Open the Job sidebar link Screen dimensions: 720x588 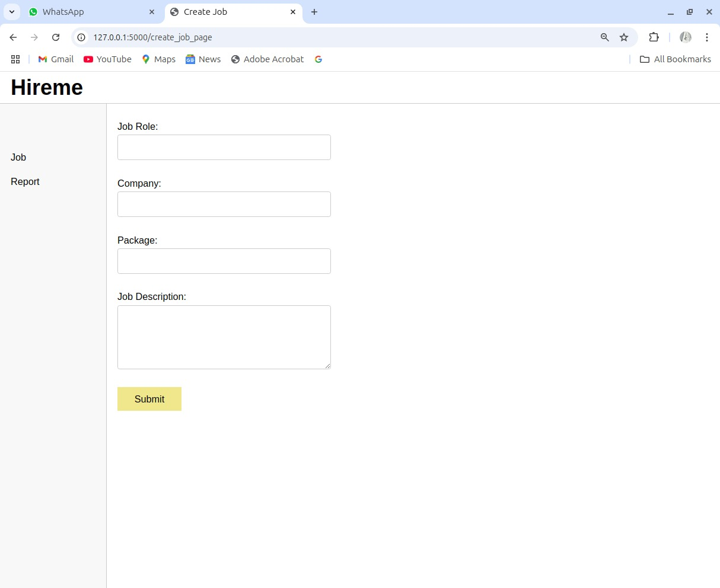tap(18, 157)
